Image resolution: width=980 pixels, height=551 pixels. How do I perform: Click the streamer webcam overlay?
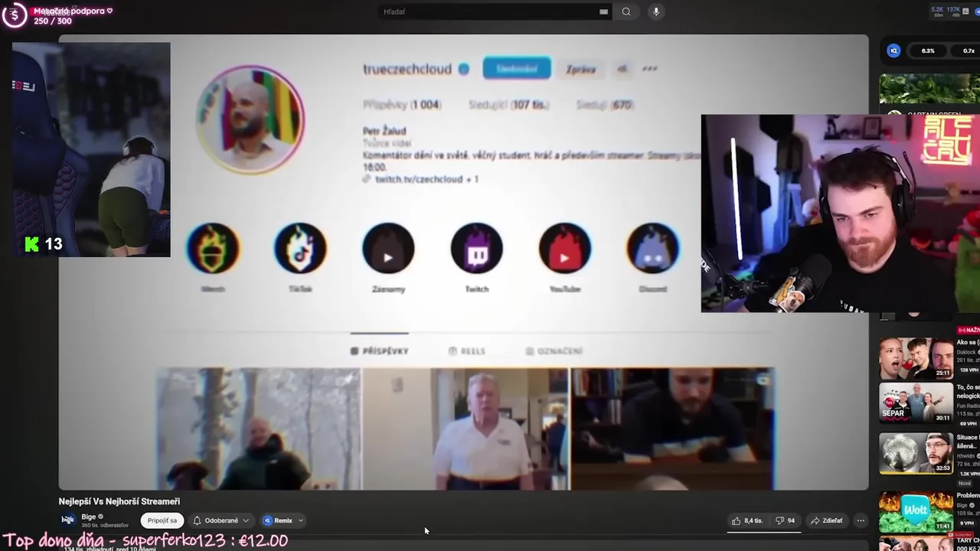(x=840, y=214)
